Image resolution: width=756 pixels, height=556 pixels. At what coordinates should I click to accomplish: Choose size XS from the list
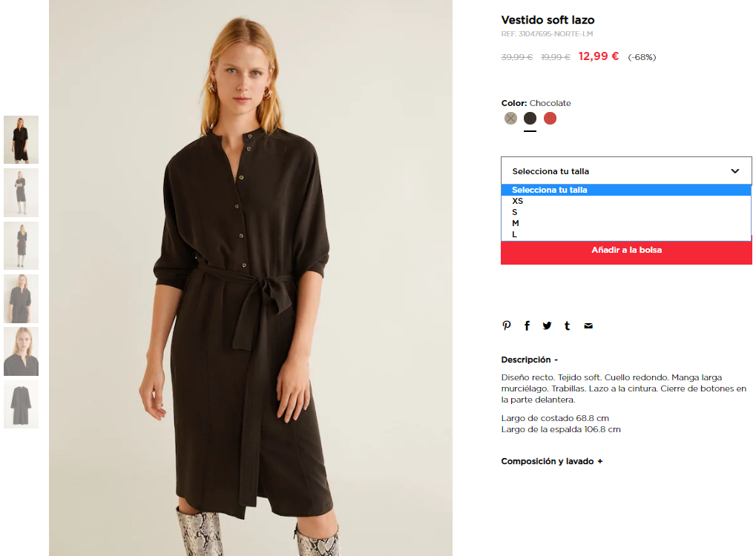click(x=626, y=201)
